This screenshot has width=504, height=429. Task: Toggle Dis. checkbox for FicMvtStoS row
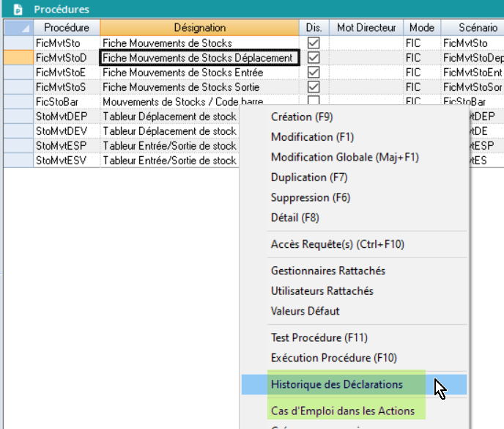(x=314, y=87)
